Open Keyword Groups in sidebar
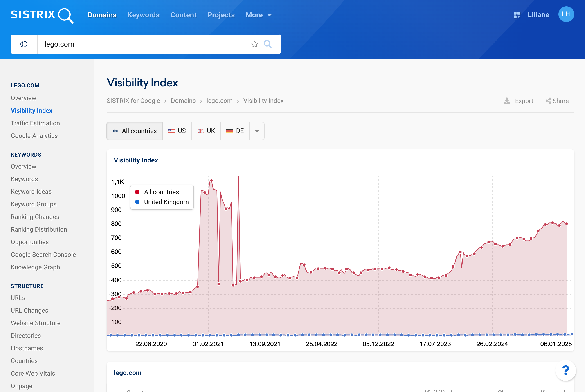The image size is (585, 392). tap(34, 204)
